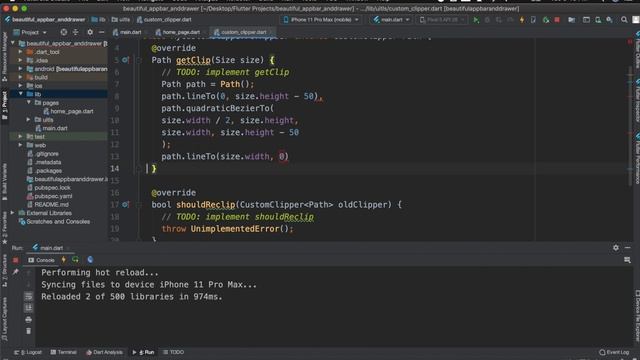This screenshot has height=360, width=640.
Task: Select pubspec.lock in project tree
Action: pos(49,188)
